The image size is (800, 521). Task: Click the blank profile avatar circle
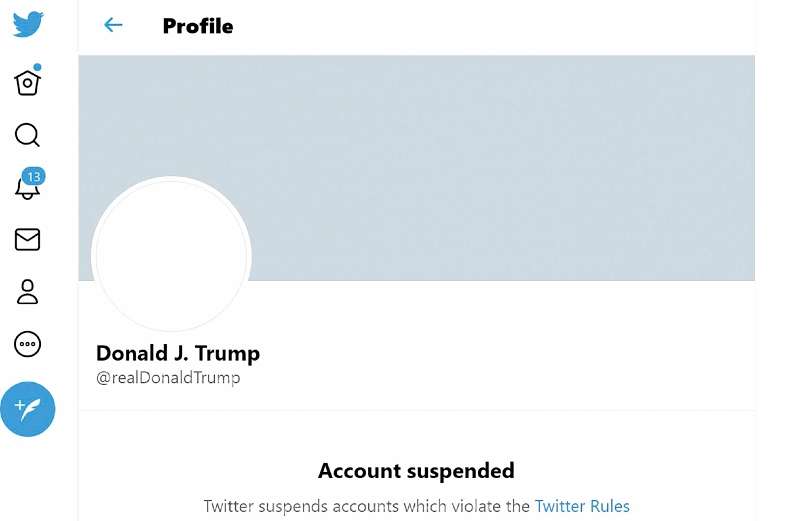coord(171,256)
